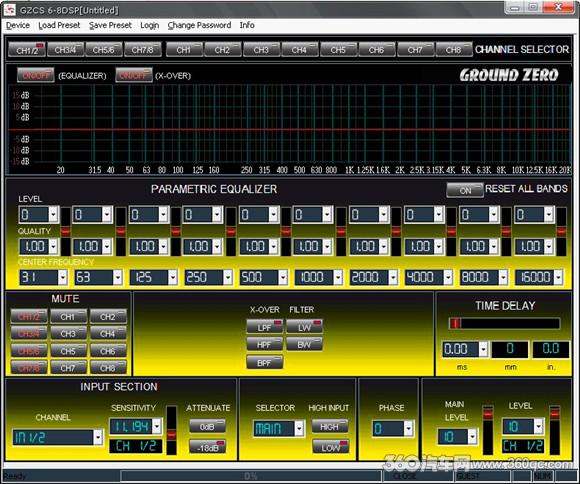
Task: Mute CH6 in the MUTE panel
Action: point(108,350)
